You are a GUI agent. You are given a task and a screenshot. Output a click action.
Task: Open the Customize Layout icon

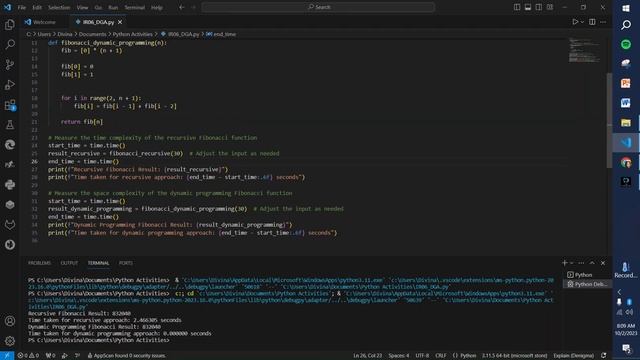click(550, 7)
